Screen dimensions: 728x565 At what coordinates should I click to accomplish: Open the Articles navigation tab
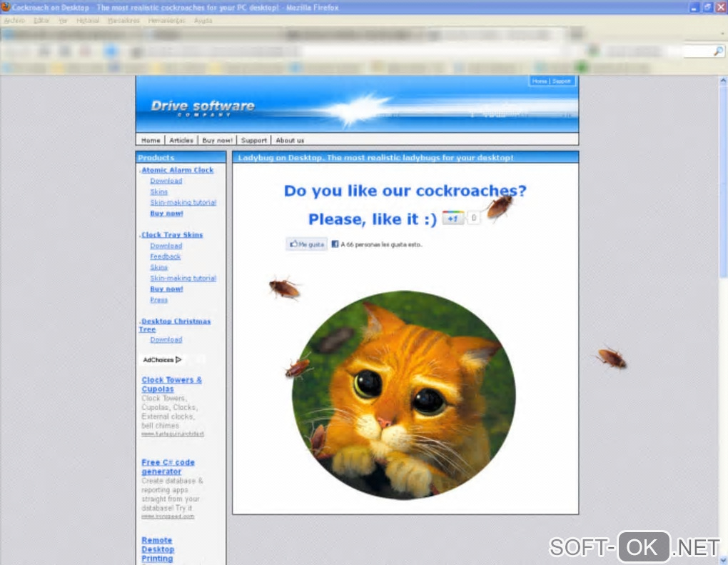pyautogui.click(x=181, y=140)
